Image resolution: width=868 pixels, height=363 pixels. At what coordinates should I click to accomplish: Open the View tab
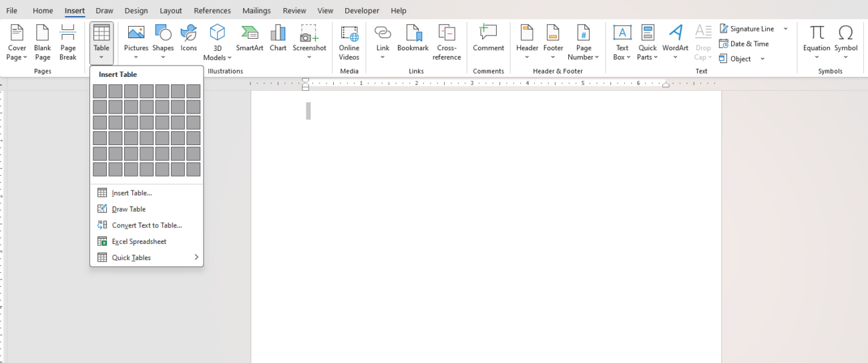(325, 11)
